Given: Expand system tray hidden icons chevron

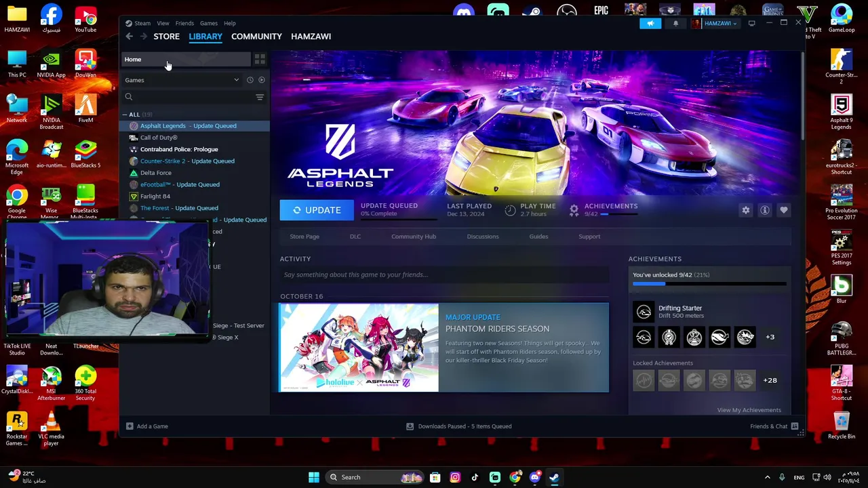Looking at the screenshot, I should 767,477.
